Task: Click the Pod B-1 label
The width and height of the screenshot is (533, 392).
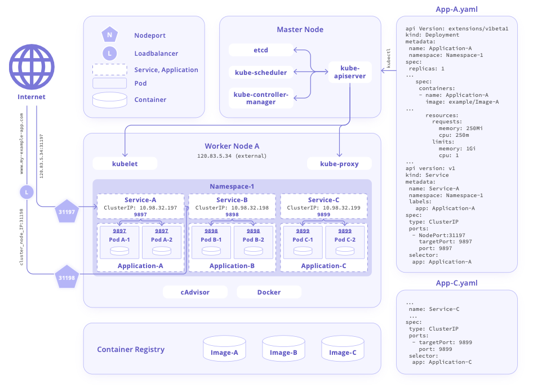Action: click(211, 239)
